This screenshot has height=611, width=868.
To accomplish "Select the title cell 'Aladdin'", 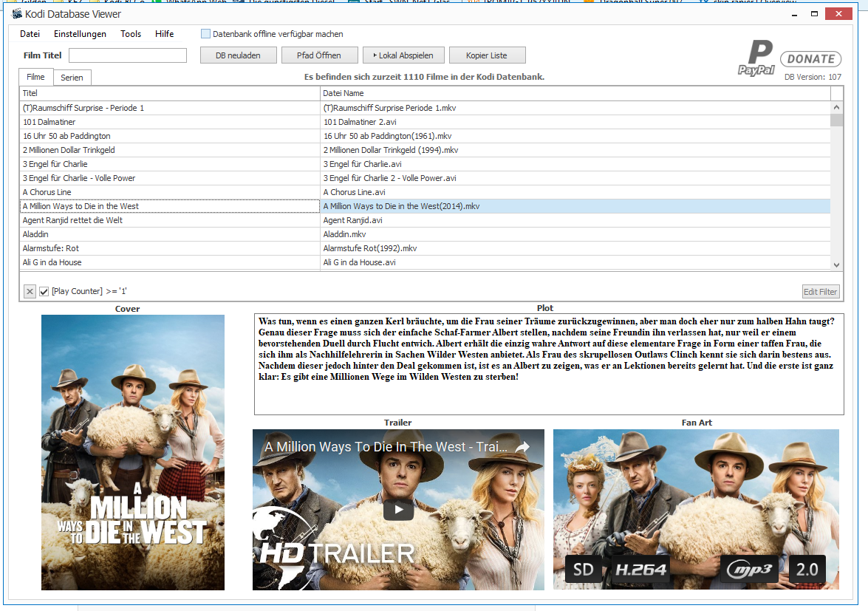I will point(170,234).
